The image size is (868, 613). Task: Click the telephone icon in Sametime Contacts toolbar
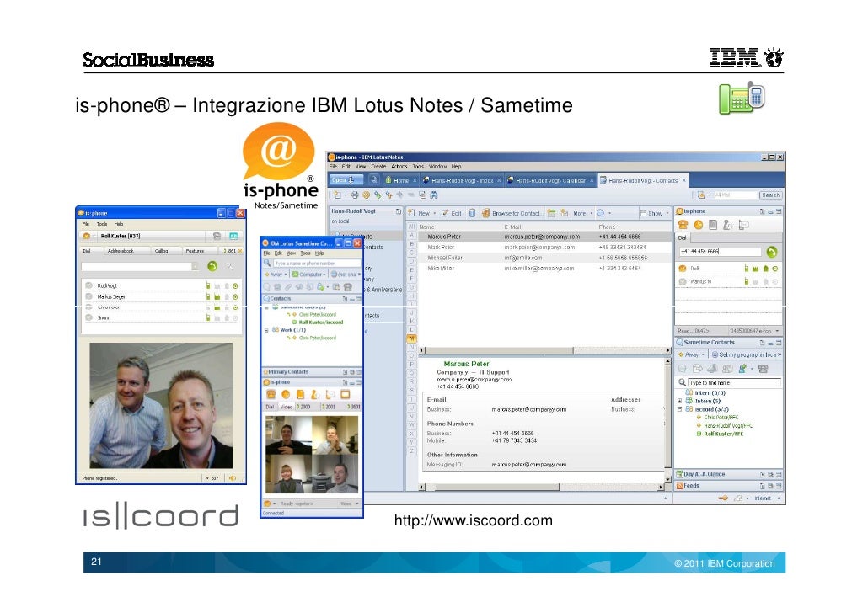(x=764, y=369)
